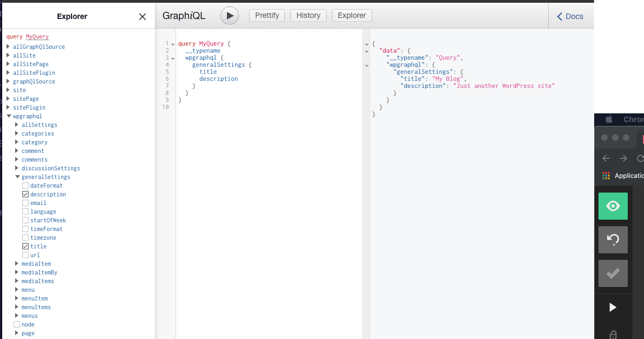Select the allSettings tree item
644x339 pixels.
click(x=40, y=125)
